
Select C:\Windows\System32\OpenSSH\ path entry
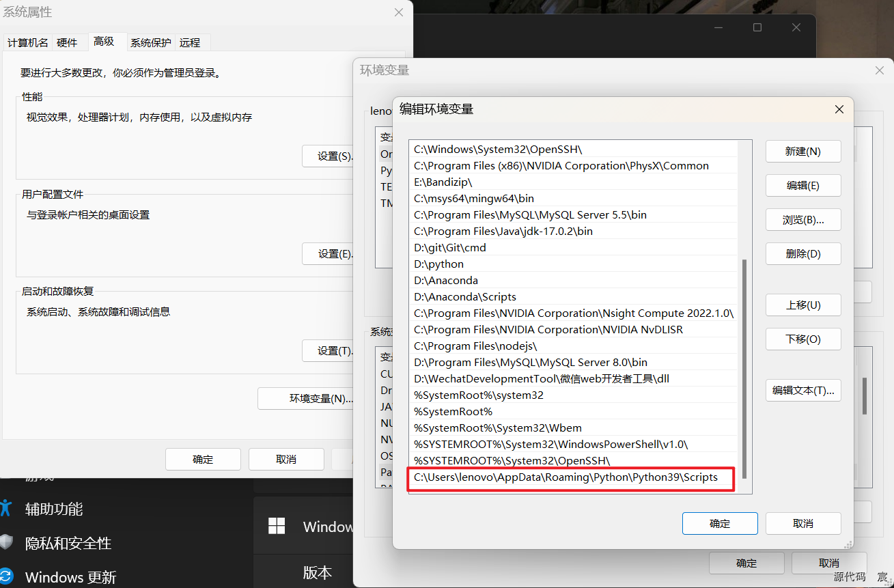(573, 149)
